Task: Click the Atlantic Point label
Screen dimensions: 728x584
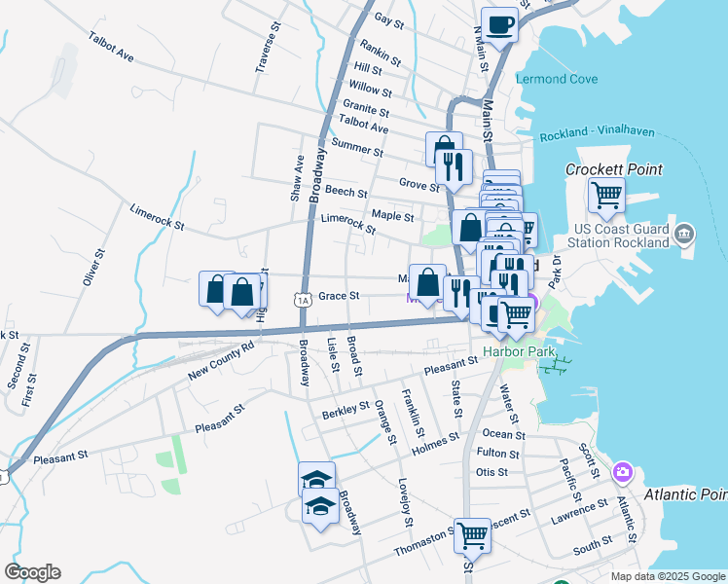Action: (x=685, y=495)
